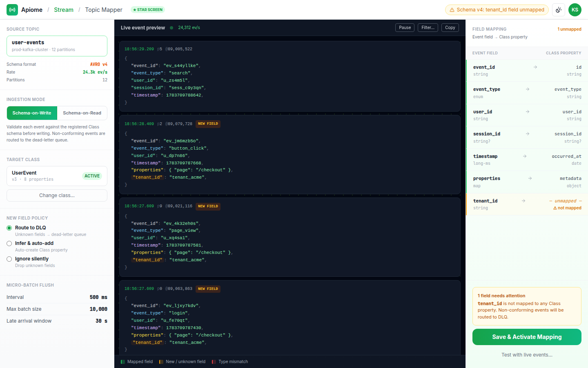Click the metadata class property
This screenshot has width=588, height=368.
click(x=570, y=178)
